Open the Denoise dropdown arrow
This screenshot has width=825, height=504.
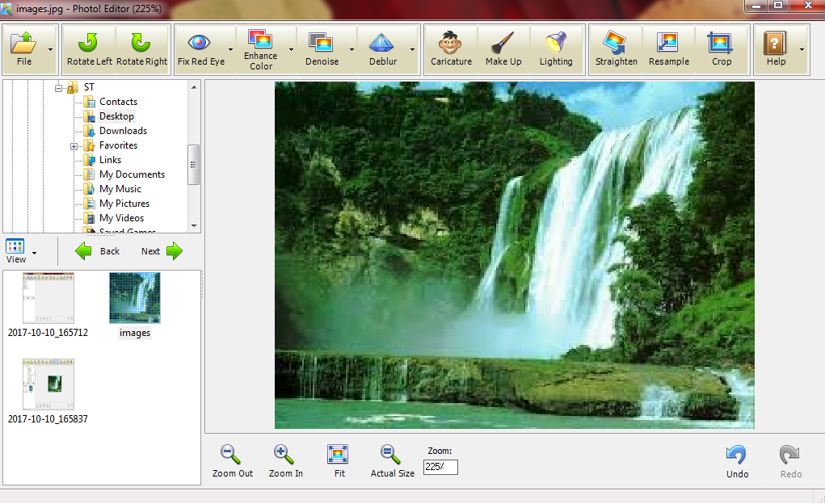351,49
